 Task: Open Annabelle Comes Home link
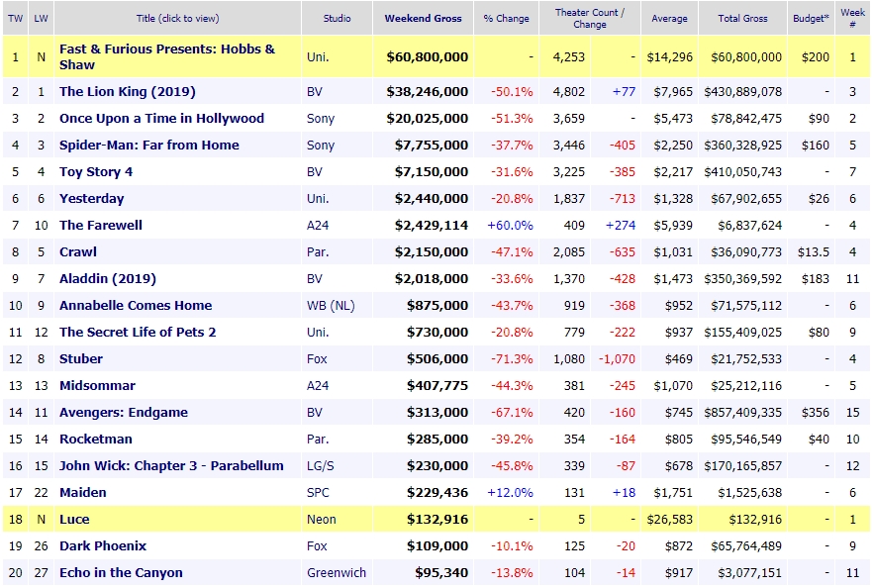point(136,306)
